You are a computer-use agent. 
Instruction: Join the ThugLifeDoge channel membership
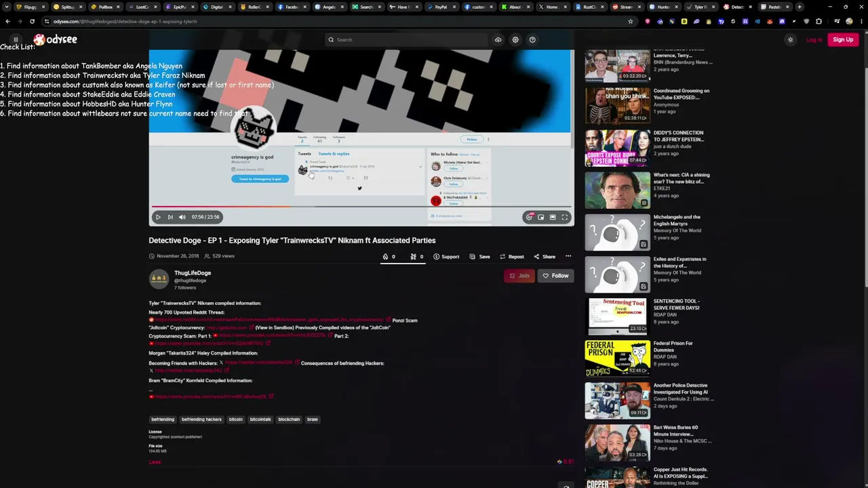(x=519, y=276)
